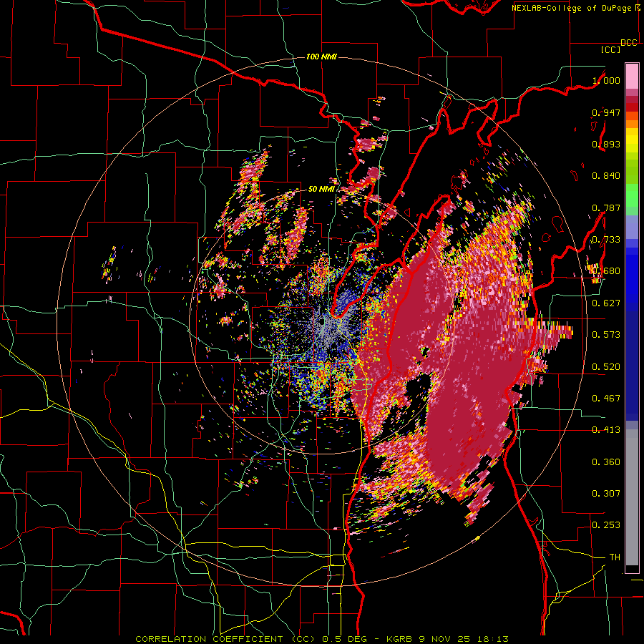Image resolution: width=644 pixels, height=644 pixels.
Task: Click the 0.307 legend value
Action: point(606,494)
